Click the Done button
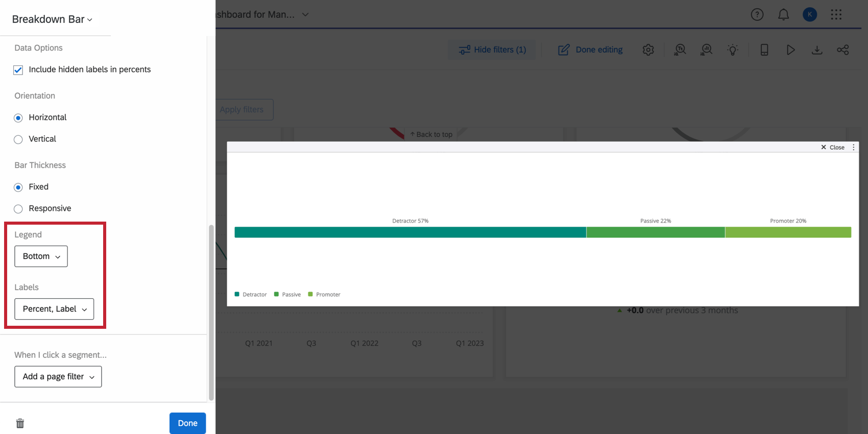868x434 pixels. (x=187, y=423)
